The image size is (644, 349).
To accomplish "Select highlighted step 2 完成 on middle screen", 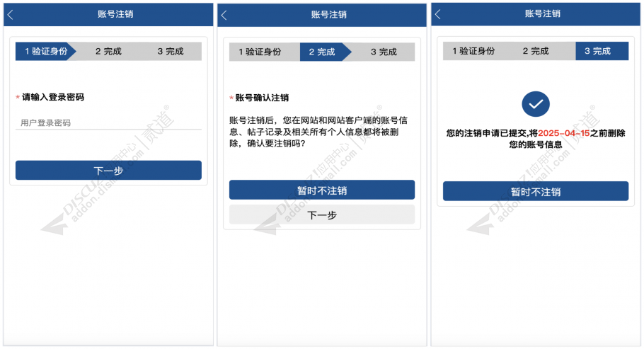I will pyautogui.click(x=324, y=52).
